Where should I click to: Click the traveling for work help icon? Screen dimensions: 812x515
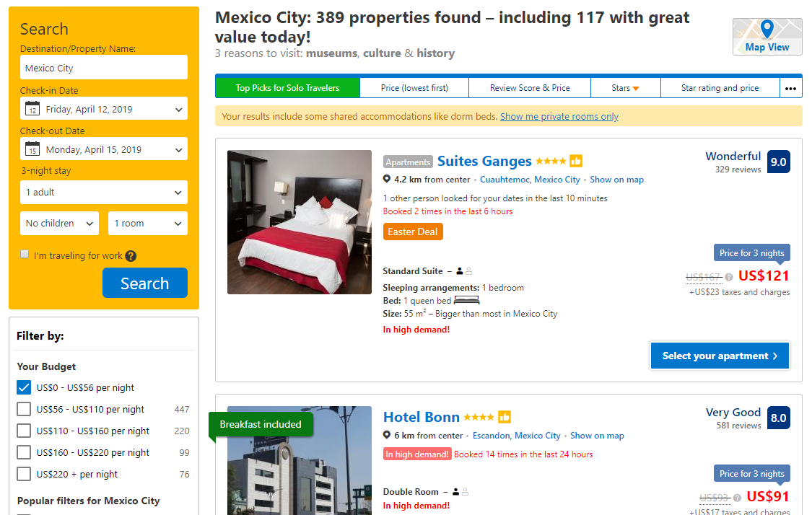(x=131, y=256)
